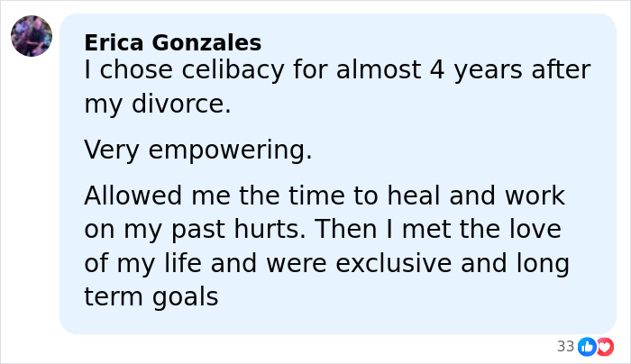Image resolution: width=631 pixels, height=364 pixels.
Task: Click the words "of my life"
Action: pos(139,263)
